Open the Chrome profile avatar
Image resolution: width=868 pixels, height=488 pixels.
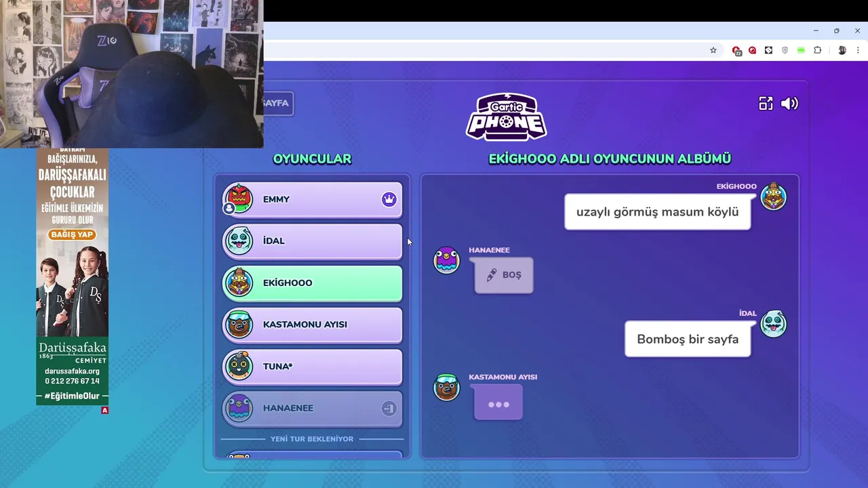[842, 50]
